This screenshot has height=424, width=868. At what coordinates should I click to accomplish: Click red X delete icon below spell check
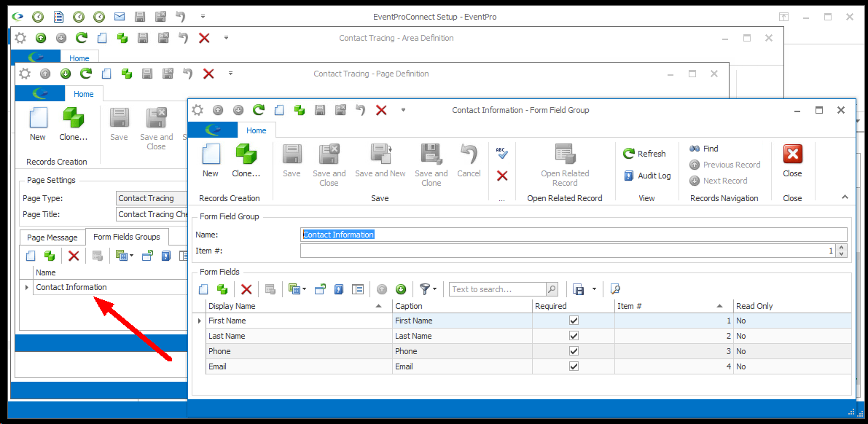point(502,176)
